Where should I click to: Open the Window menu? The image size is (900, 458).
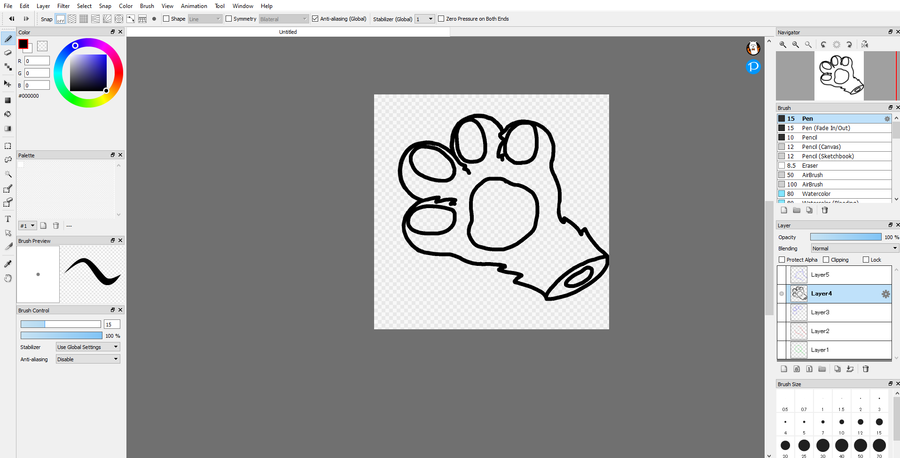point(243,6)
